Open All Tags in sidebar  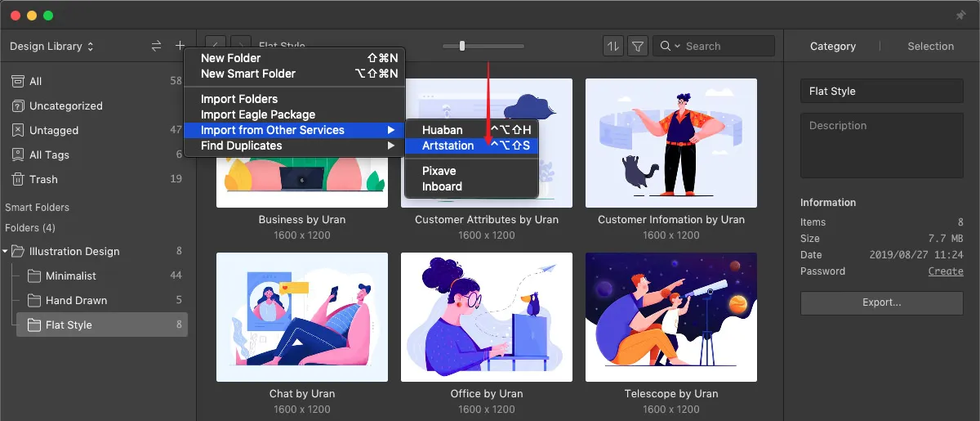pyautogui.click(x=49, y=155)
